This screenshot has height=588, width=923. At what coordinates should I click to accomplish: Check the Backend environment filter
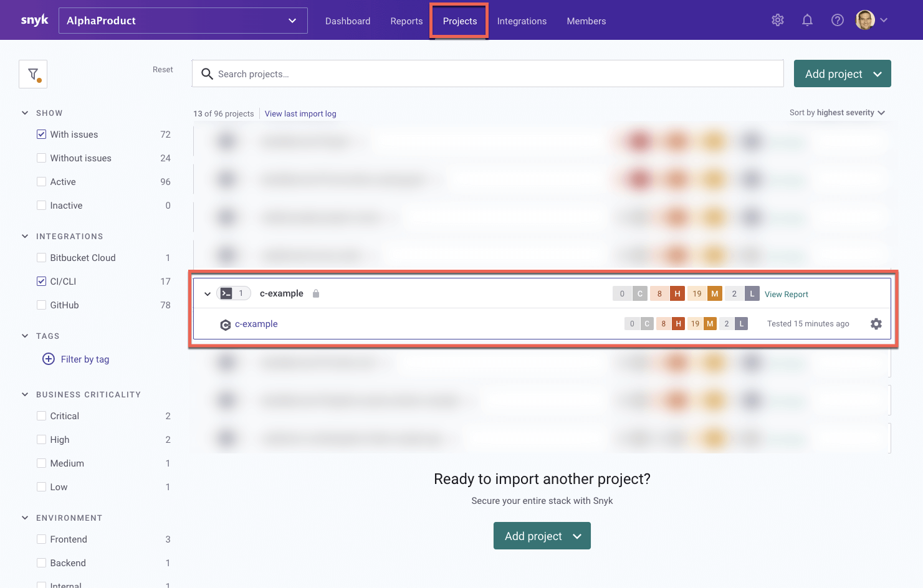(42, 563)
